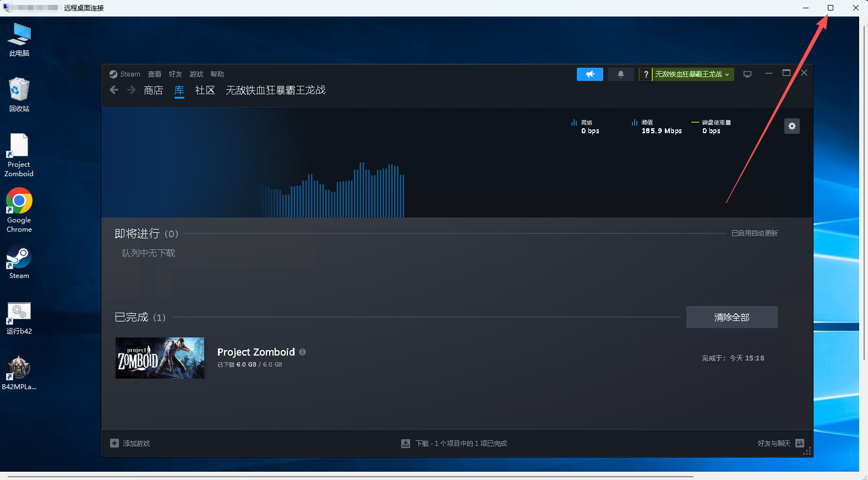Click the Project Zomboid game thumbnail
The height and width of the screenshot is (480, 868).
click(160, 358)
